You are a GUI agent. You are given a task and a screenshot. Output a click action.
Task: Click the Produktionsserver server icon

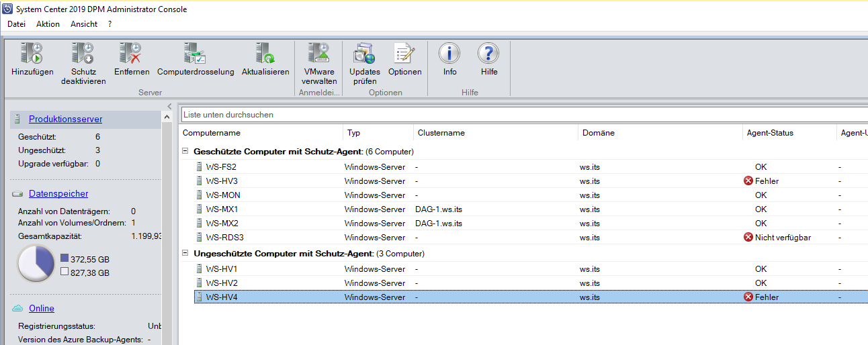[17, 119]
